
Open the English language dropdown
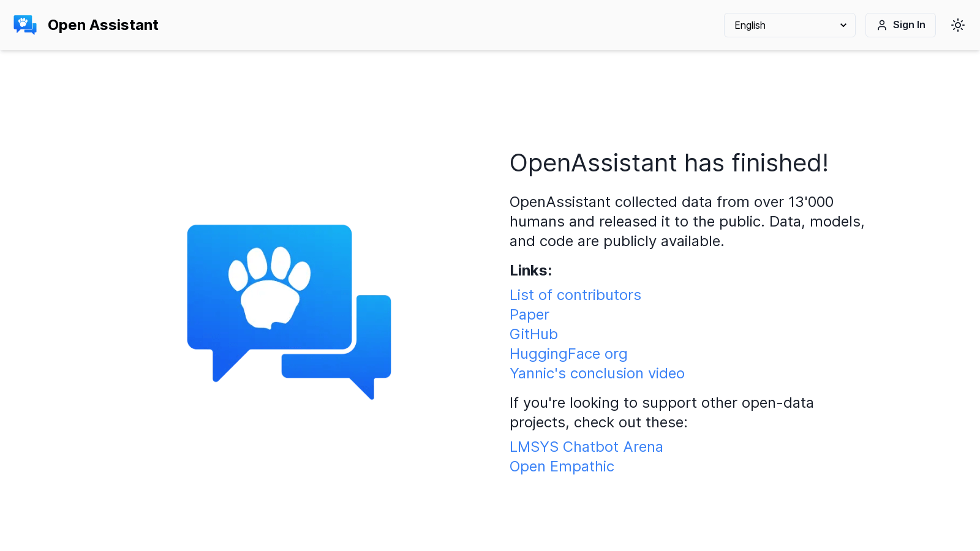(790, 25)
